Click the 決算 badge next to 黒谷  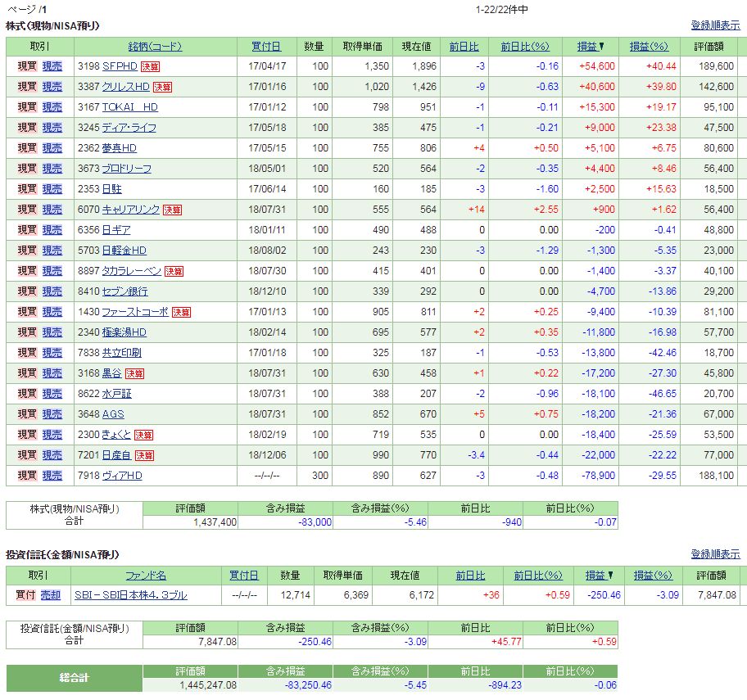134,374
